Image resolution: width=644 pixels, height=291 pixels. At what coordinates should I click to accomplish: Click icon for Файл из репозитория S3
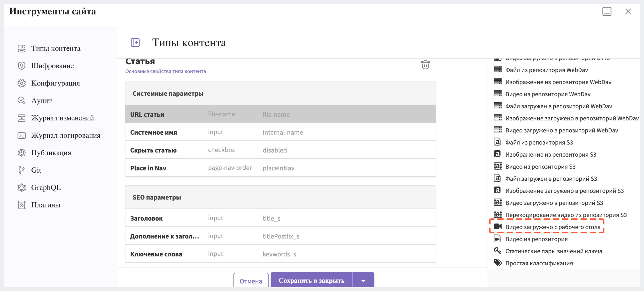497,142
